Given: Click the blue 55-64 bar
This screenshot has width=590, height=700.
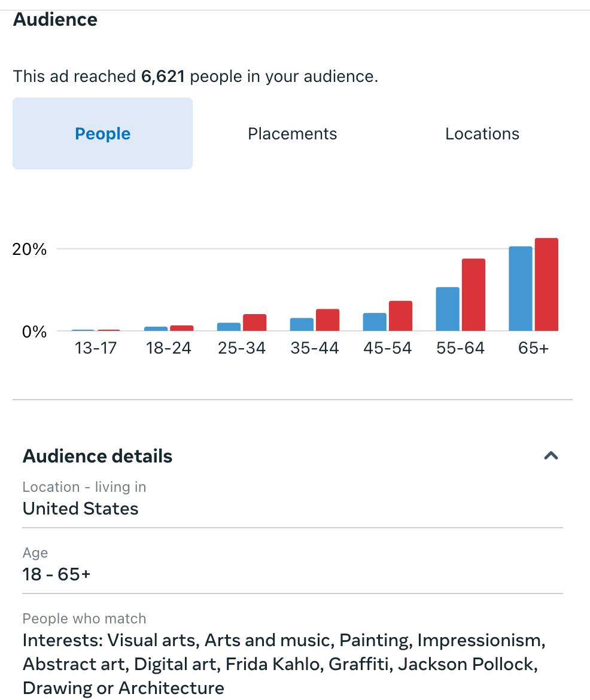Looking at the screenshot, I should pos(448,309).
